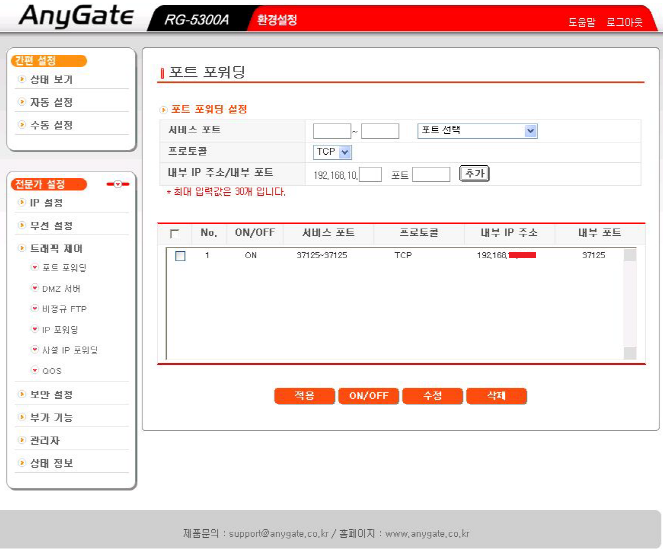
Task: Click the first 서비스 포트 input field
Action: [331, 131]
